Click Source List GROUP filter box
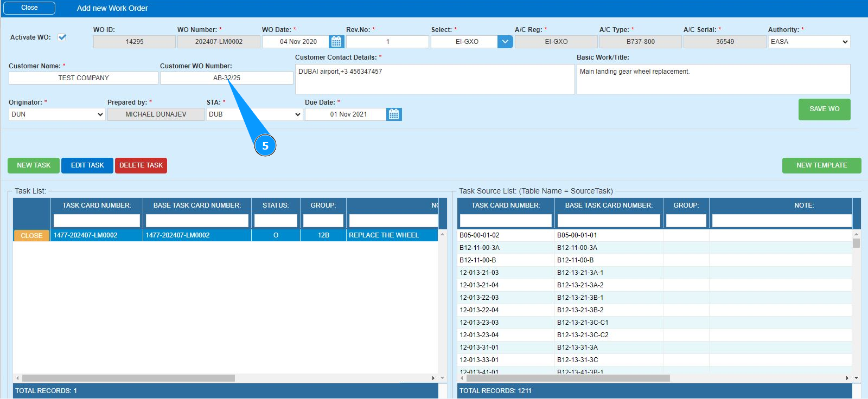 pos(686,221)
